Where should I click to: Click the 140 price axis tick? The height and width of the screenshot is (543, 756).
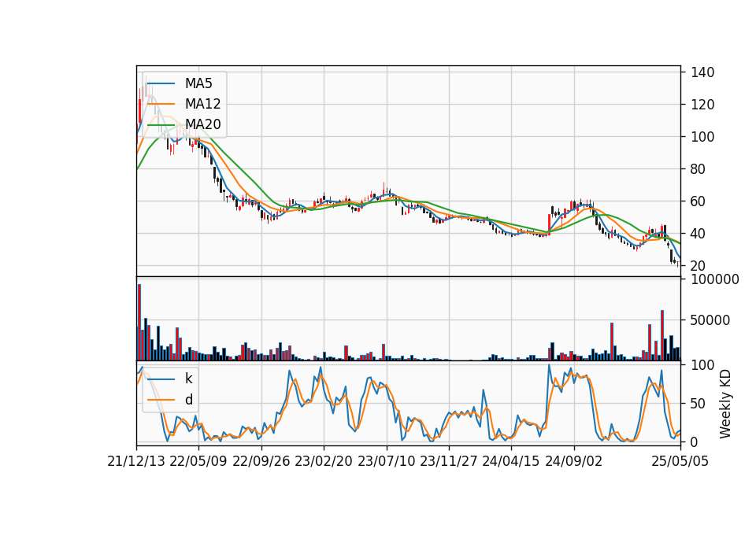702,72
